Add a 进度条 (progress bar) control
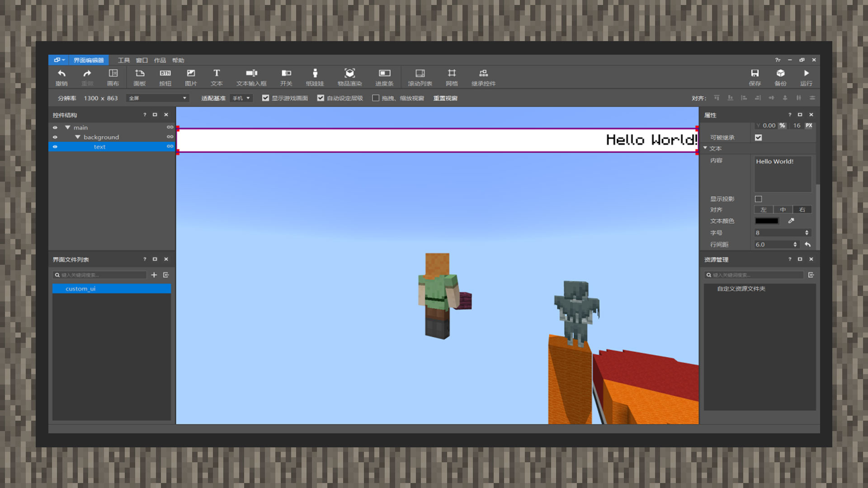Screen dimensions: 868x488 pos(384,77)
